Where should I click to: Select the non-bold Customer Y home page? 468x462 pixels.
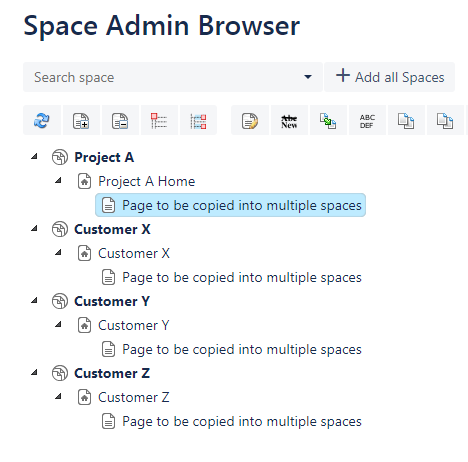[x=134, y=325]
